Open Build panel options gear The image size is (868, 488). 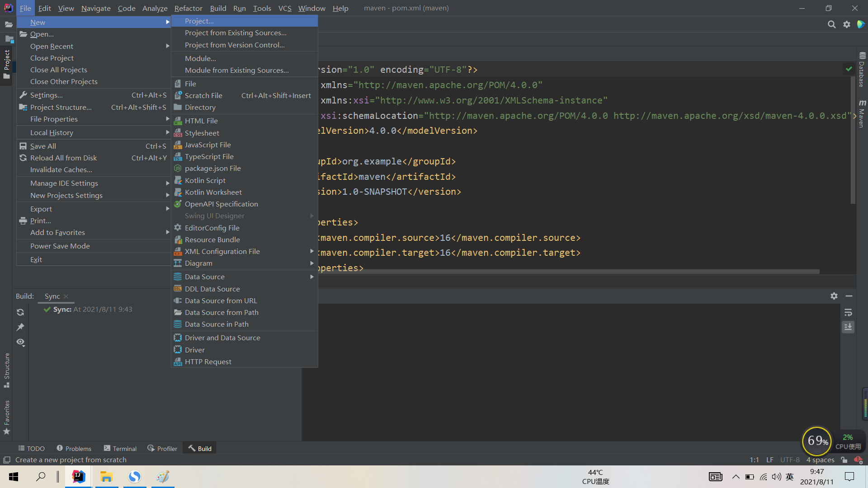click(834, 296)
